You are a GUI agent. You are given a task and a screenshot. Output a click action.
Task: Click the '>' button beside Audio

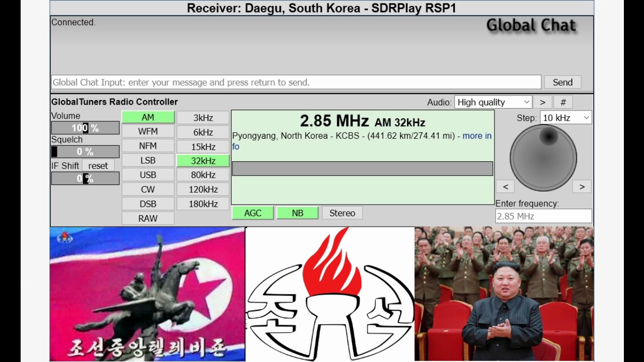pos(542,102)
